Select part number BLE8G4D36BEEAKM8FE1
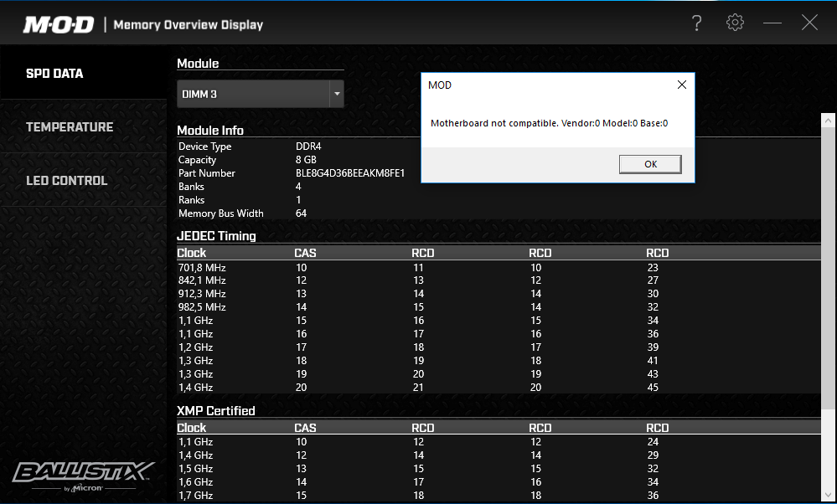Image resolution: width=837 pixels, height=504 pixels. click(350, 173)
